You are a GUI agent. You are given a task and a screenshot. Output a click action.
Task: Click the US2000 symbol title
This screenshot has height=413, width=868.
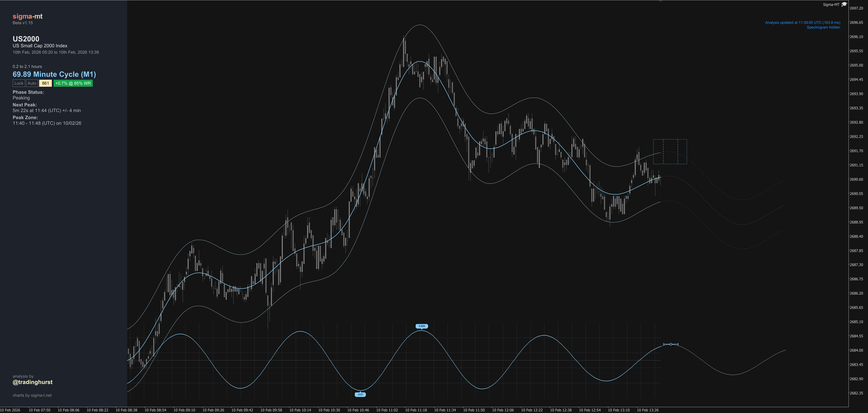pos(26,39)
